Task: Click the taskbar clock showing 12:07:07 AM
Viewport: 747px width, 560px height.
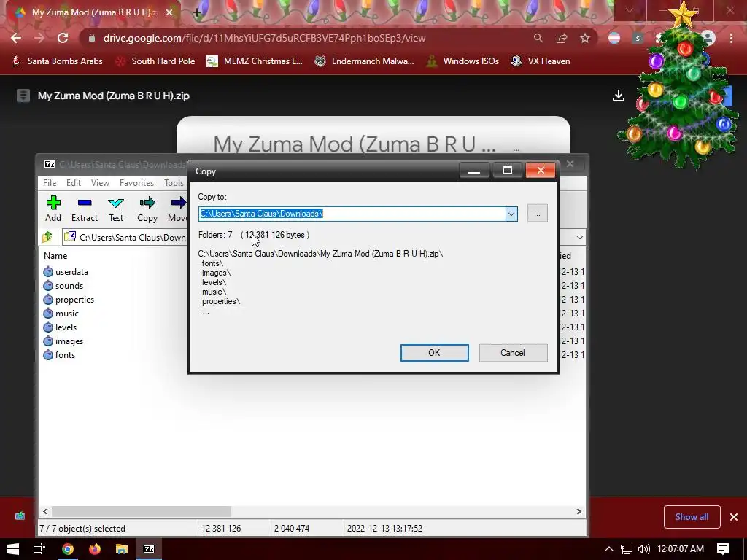Action: (681, 549)
